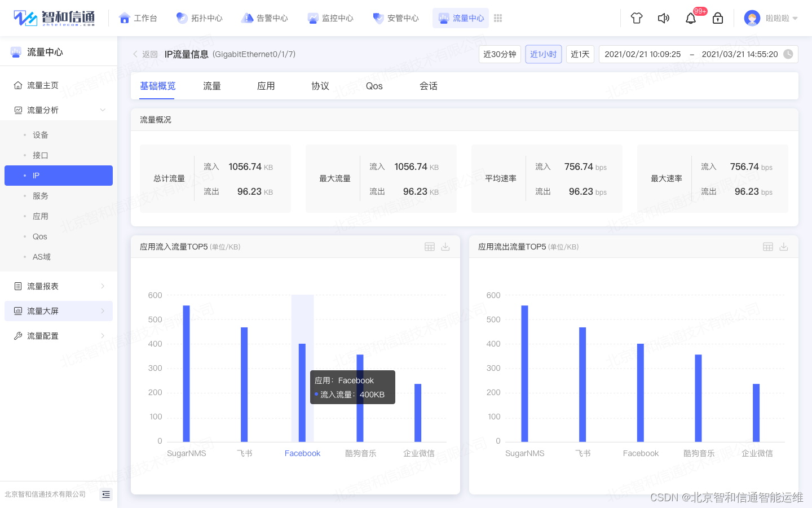Switch to the 流量 tab

(212, 86)
